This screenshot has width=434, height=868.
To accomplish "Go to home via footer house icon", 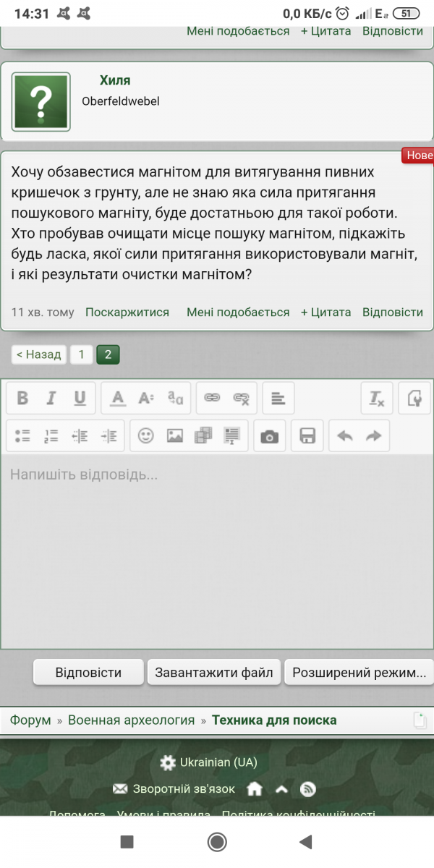I will [x=255, y=788].
